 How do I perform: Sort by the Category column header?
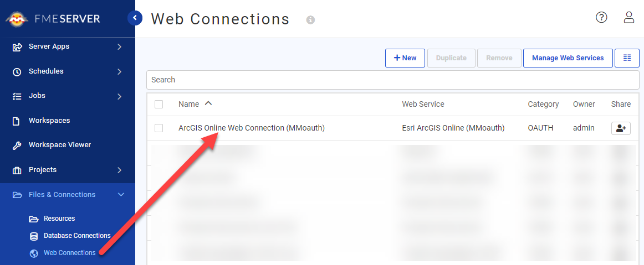(543, 104)
